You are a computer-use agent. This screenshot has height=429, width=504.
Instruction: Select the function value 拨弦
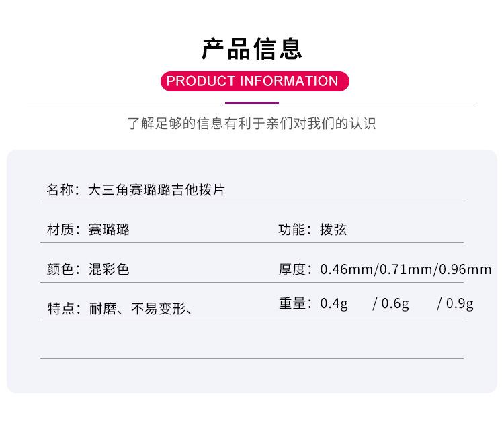(x=333, y=230)
